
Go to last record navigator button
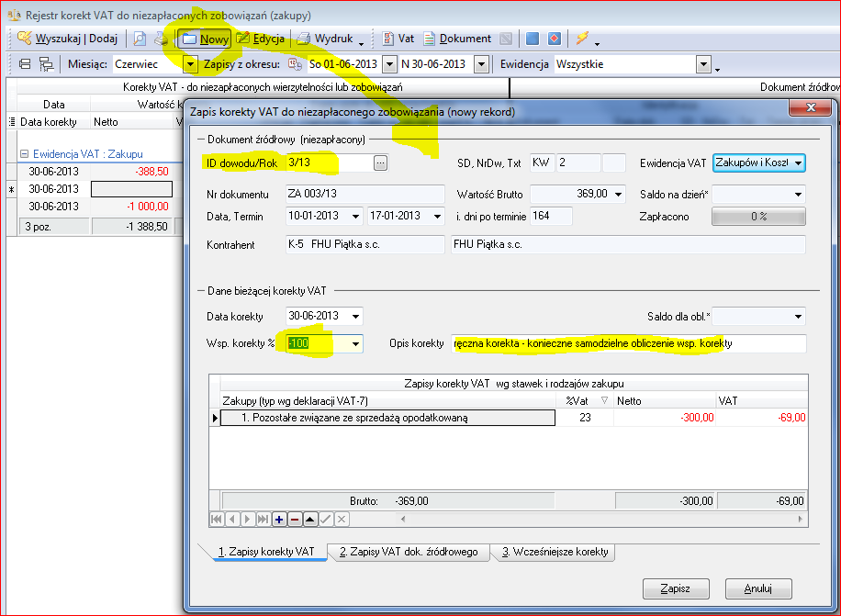263,519
